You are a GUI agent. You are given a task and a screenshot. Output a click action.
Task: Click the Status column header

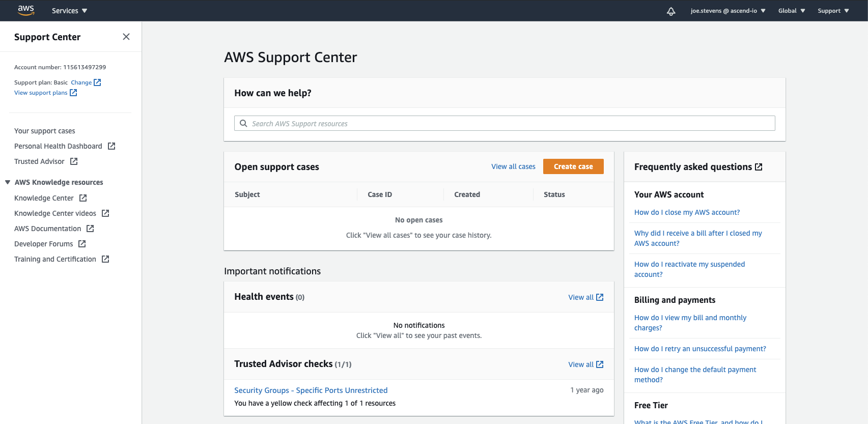pos(554,194)
